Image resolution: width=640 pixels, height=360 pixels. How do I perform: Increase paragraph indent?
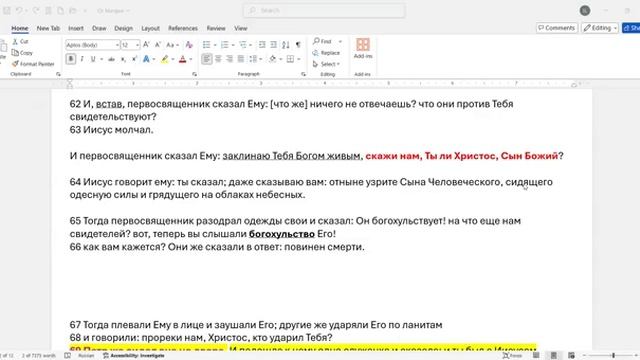coord(273,44)
